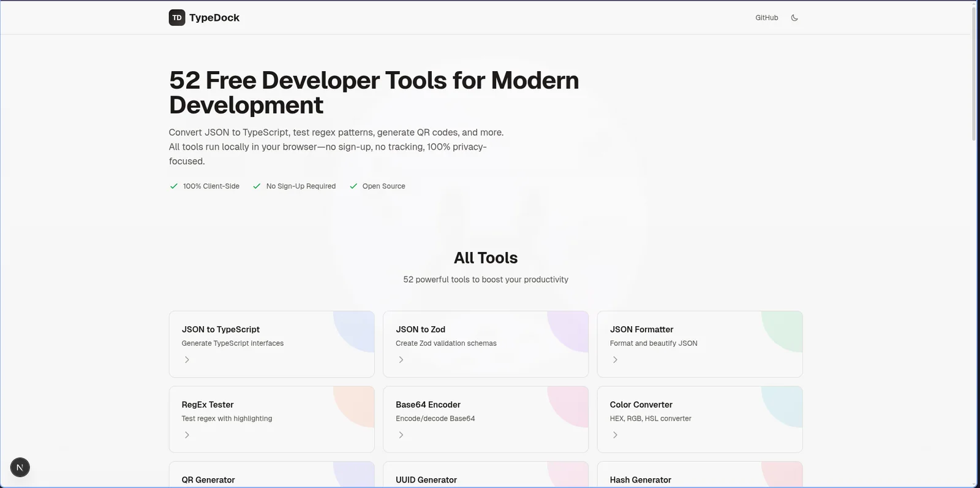Click chevron arrow on RegEx Tester card
The height and width of the screenshot is (488, 980).
coord(187,435)
